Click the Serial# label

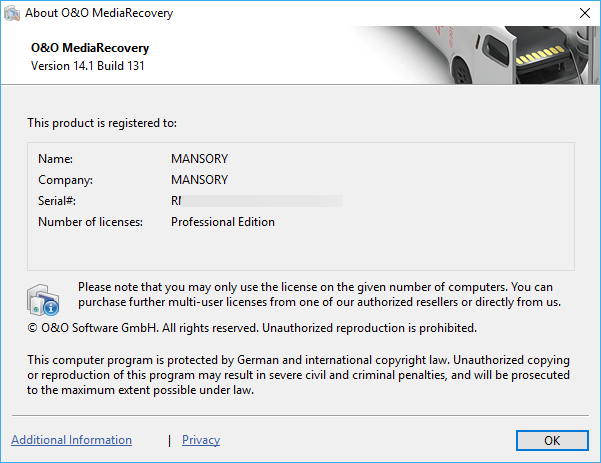(x=58, y=201)
